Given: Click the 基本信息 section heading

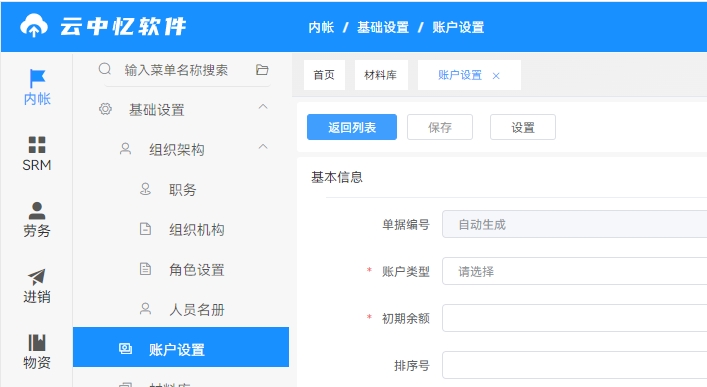Looking at the screenshot, I should (337, 177).
